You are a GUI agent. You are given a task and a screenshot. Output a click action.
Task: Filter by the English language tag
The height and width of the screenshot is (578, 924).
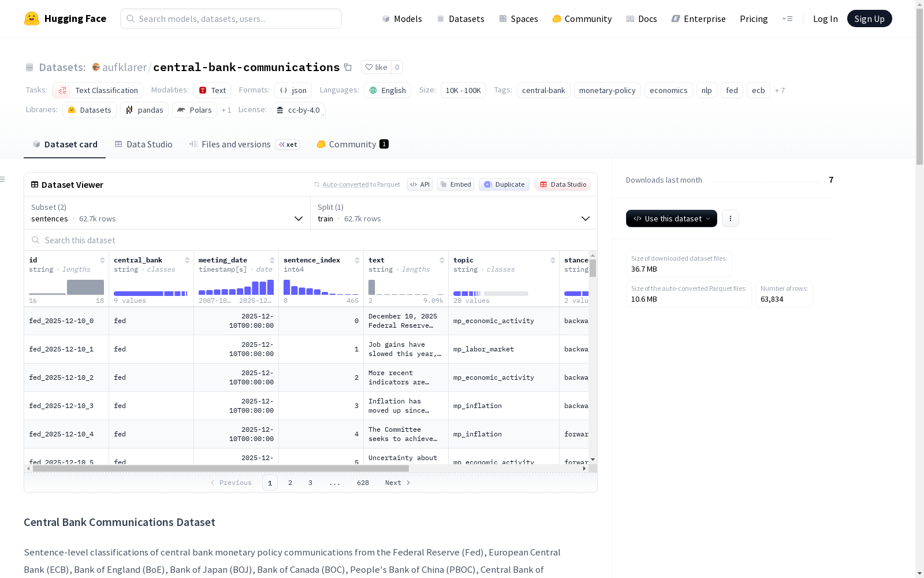click(x=388, y=90)
